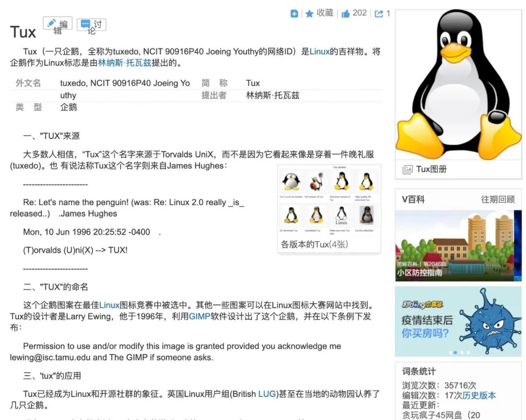Open the LUG link in British LUG

[267, 394]
